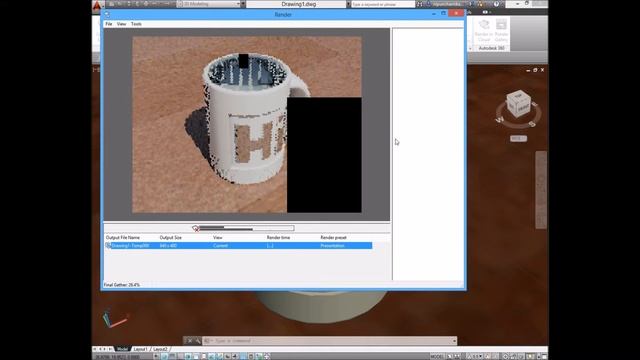Open command line customize wrench icon
The image size is (640, 360).
198,341
